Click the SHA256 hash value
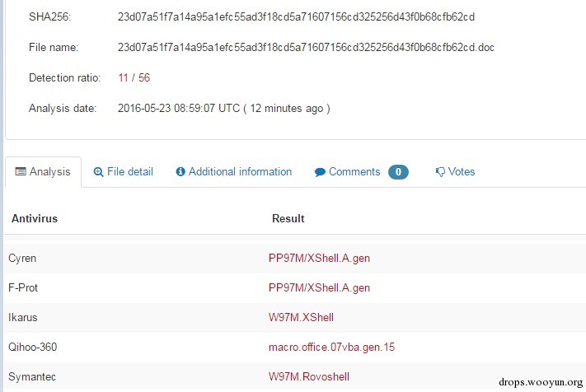 point(296,16)
